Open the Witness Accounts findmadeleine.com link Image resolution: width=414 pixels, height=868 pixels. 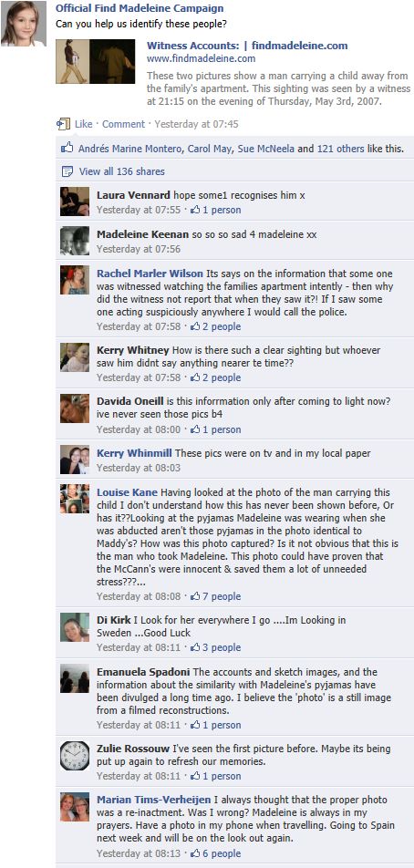(247, 46)
